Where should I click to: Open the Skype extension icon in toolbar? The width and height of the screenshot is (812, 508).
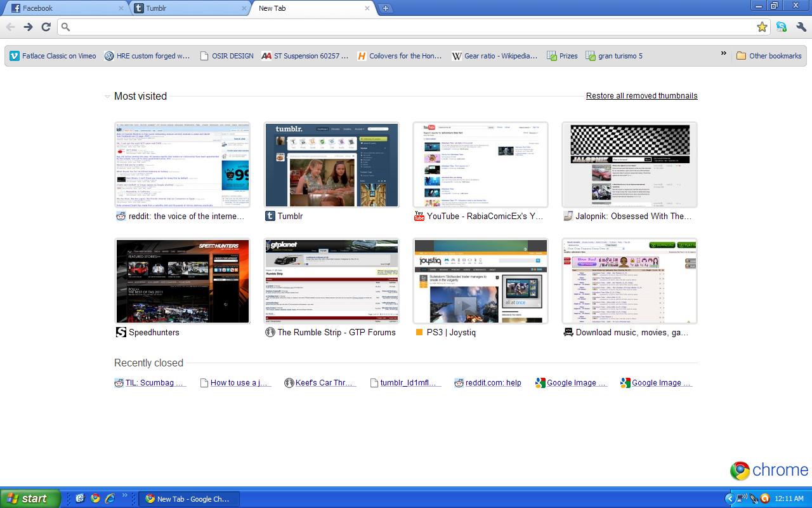[782, 27]
